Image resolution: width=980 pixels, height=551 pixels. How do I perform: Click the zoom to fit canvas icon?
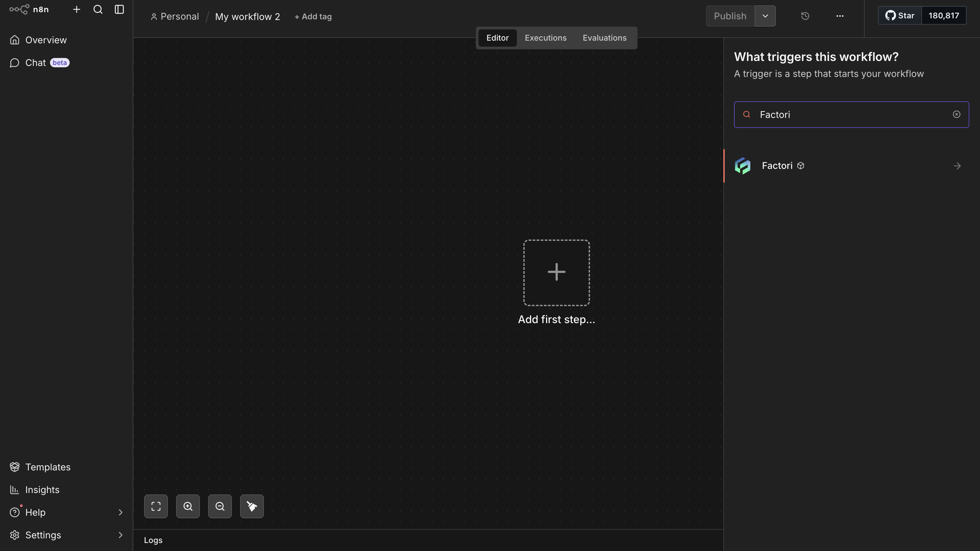click(156, 506)
